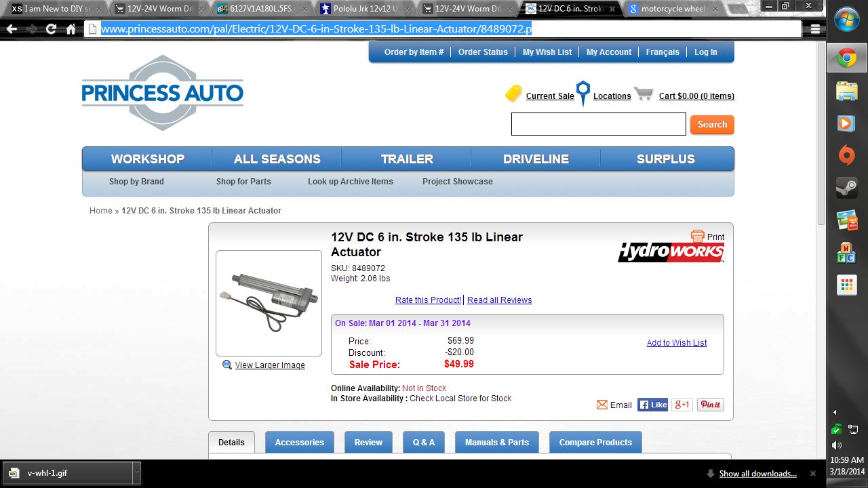
Task: Open the TRAILER category menu
Action: 407,159
